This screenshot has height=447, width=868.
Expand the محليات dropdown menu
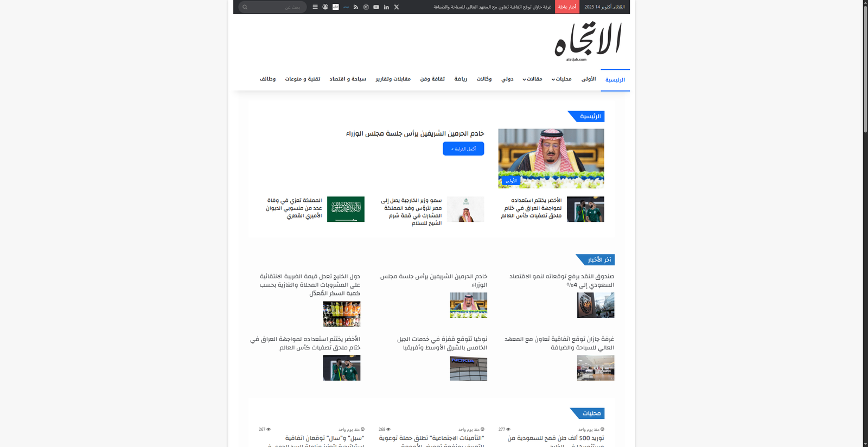[561, 79]
